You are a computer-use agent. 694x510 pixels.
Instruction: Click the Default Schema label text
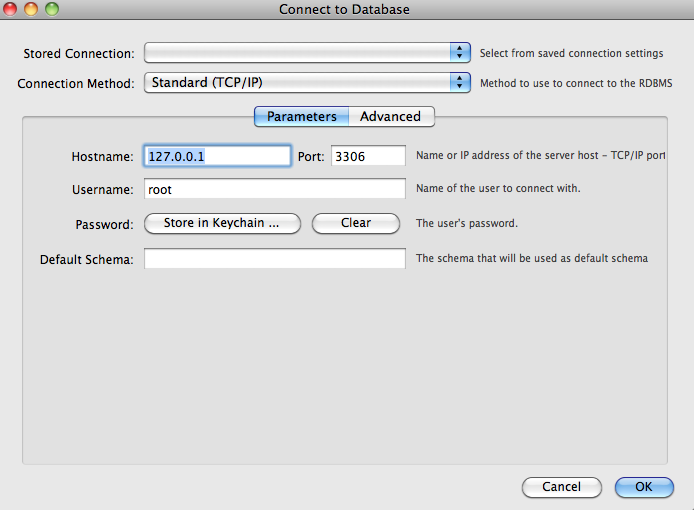[x=87, y=259]
